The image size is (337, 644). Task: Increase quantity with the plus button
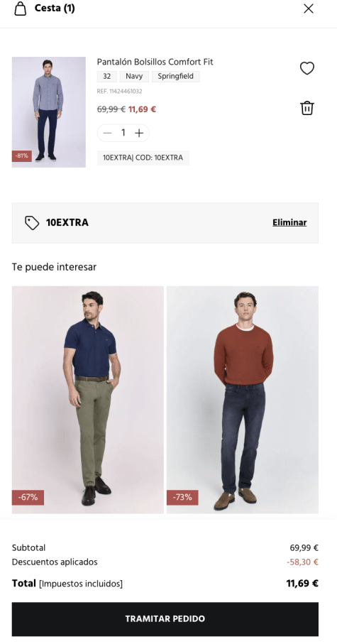[139, 133]
